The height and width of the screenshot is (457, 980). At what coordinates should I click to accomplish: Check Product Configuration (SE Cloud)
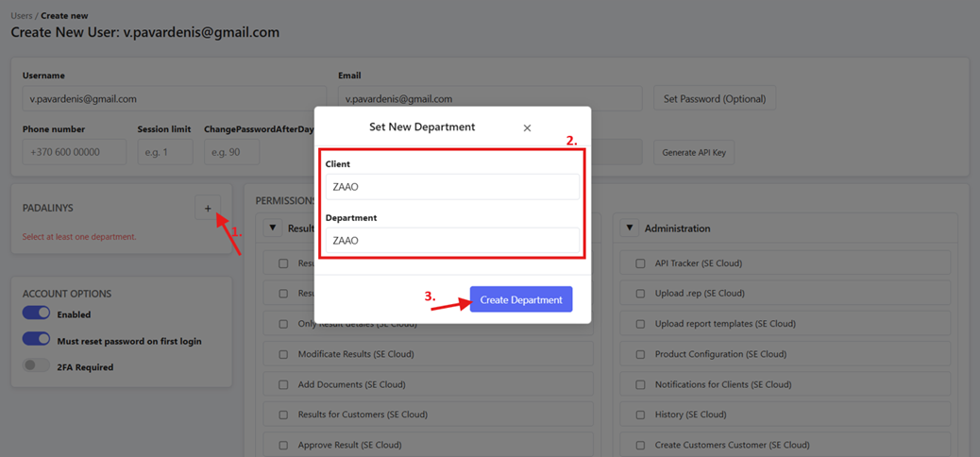click(x=640, y=354)
